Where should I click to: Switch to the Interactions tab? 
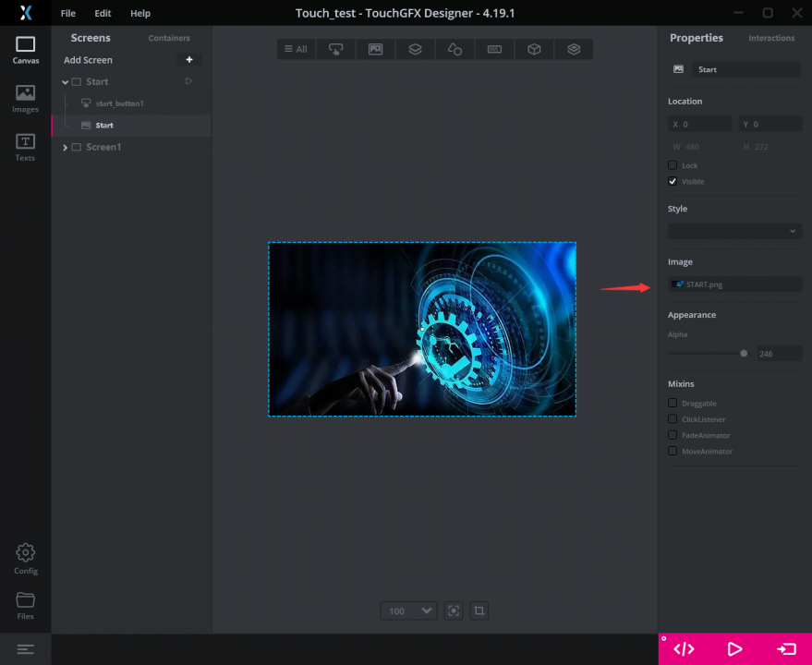pos(771,38)
